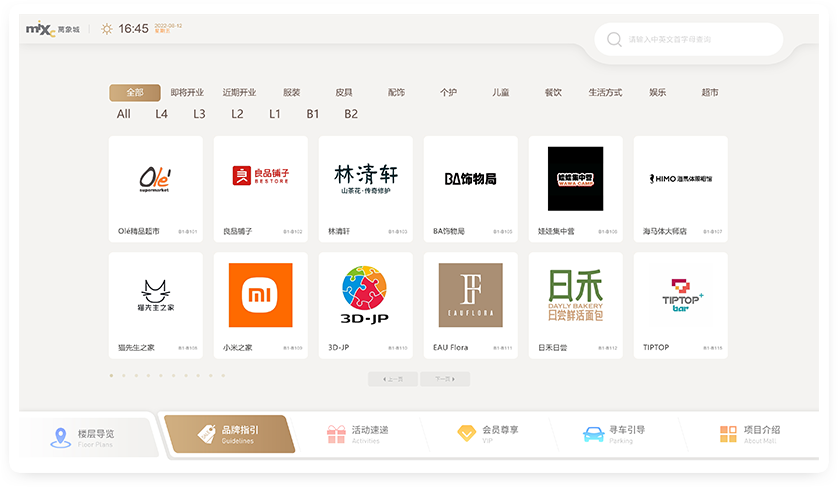Screen dimensions: 838x487
Task: Open Floor Plans with map pin icon
Action: click(x=59, y=437)
